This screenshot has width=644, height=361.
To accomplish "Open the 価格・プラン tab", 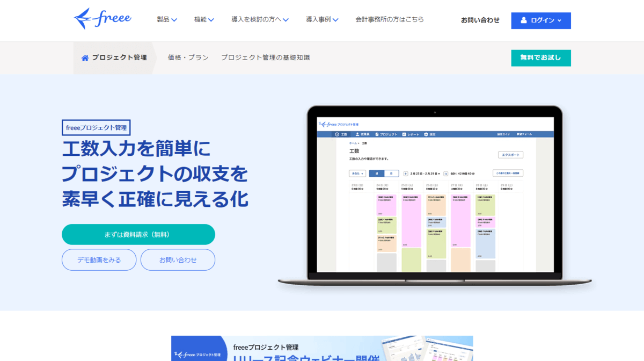I will [188, 57].
